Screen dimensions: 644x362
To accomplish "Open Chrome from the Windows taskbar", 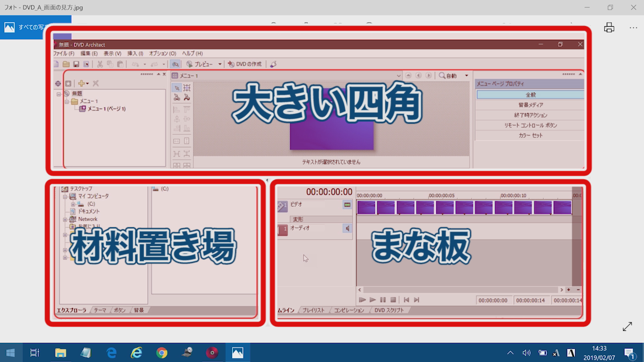I will tap(162, 353).
